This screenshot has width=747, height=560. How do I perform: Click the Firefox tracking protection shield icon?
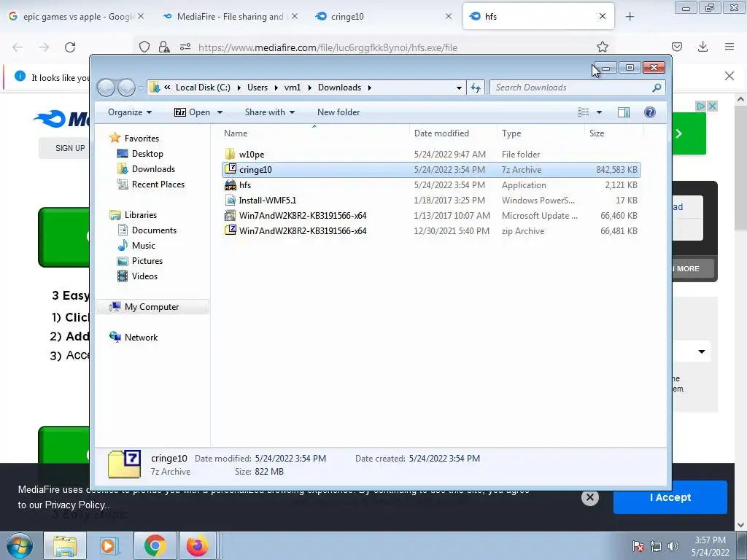144,47
